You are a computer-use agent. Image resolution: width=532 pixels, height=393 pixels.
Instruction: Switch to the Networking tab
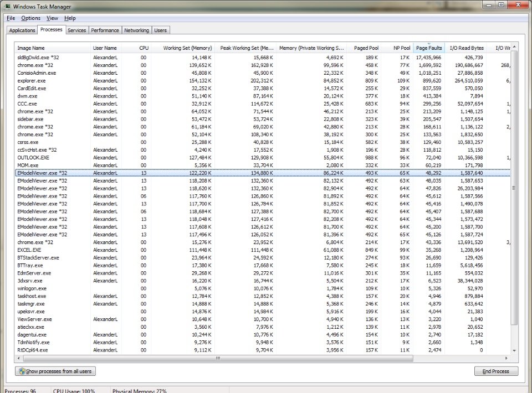pos(136,30)
